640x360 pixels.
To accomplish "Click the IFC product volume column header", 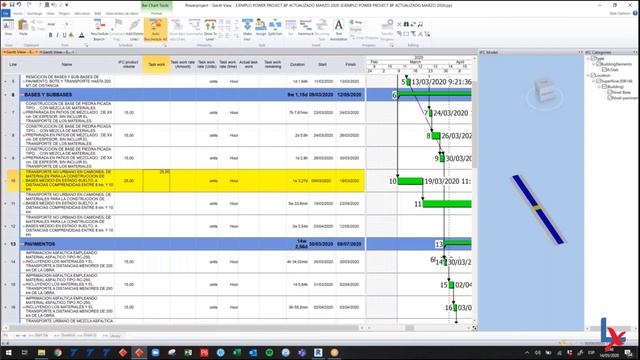I will pyautogui.click(x=129, y=64).
